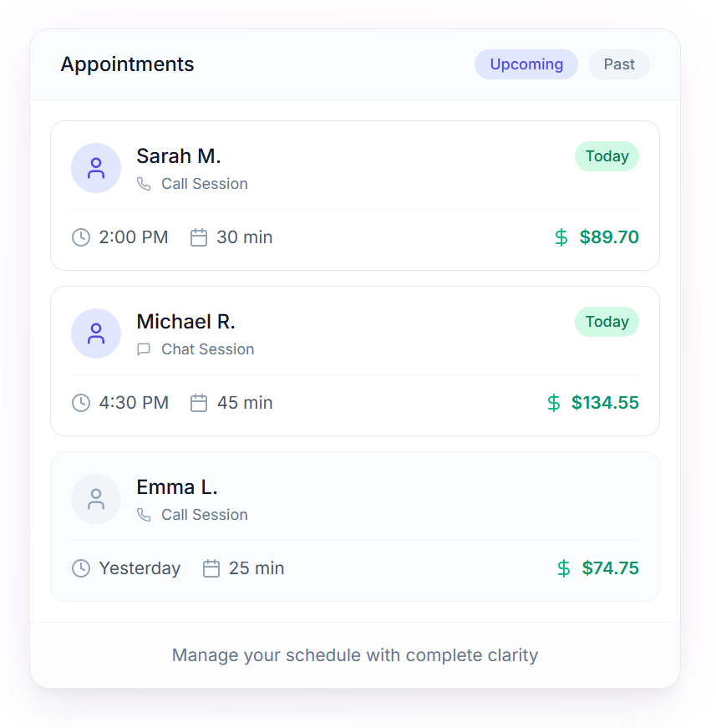
Task: Open Sarah M.'s appointment name
Action: pyautogui.click(x=179, y=156)
